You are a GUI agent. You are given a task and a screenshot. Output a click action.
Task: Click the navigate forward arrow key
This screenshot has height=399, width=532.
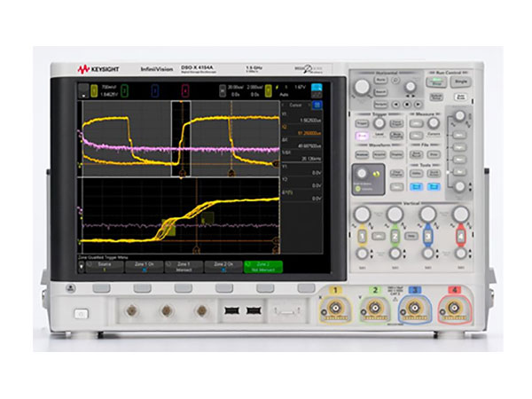[x=418, y=105]
